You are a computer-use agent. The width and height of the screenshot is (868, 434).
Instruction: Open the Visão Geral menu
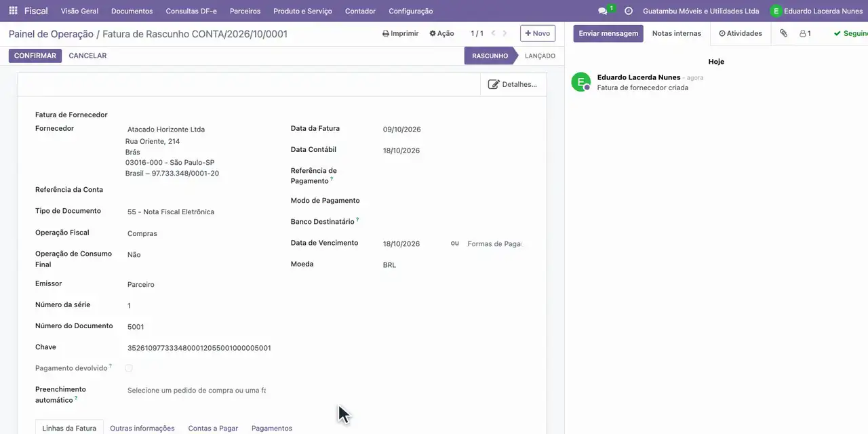[x=79, y=11]
